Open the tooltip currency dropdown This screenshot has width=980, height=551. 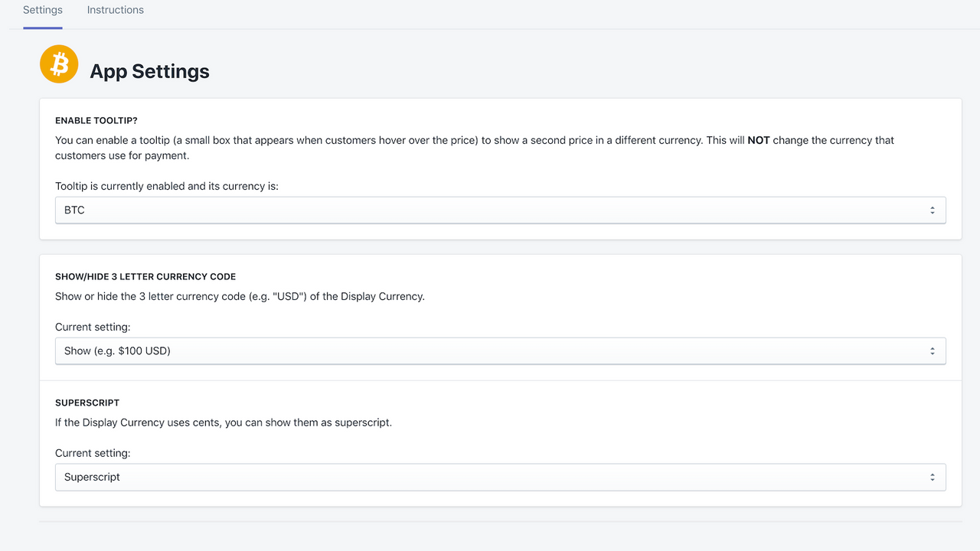click(500, 210)
